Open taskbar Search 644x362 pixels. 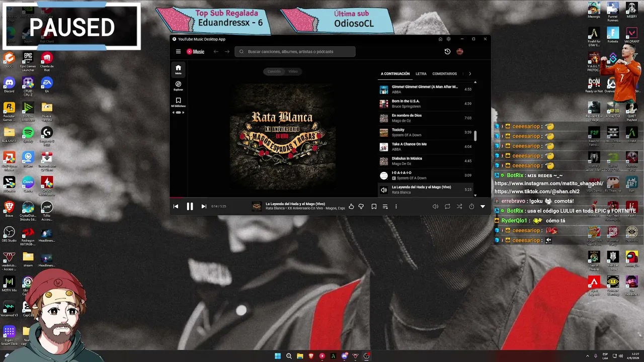(x=289, y=356)
